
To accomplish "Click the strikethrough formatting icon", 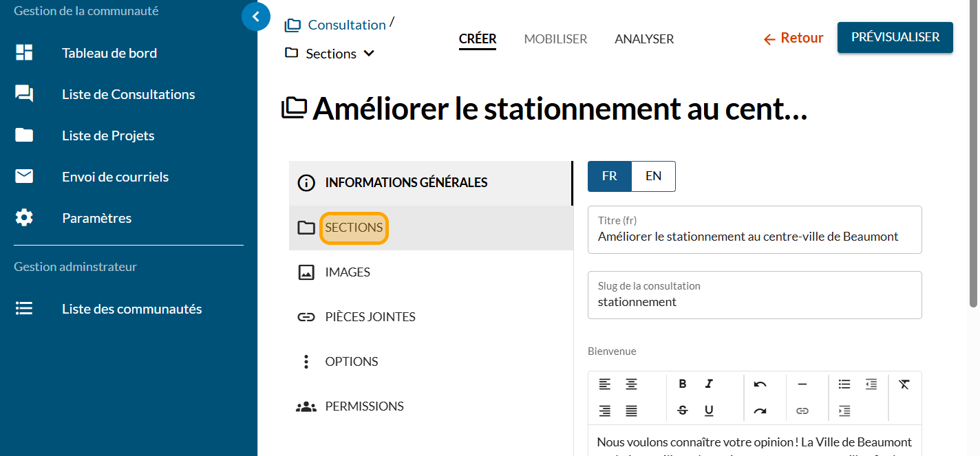I will point(682,411).
